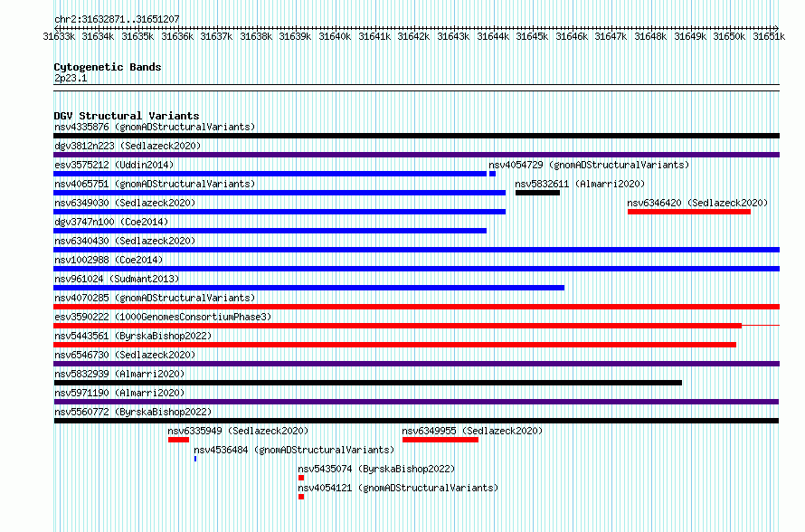Image resolution: width=805 pixels, height=532 pixels.
Task: Select the black nsv5560772 variant bar
Action: (x=416, y=421)
